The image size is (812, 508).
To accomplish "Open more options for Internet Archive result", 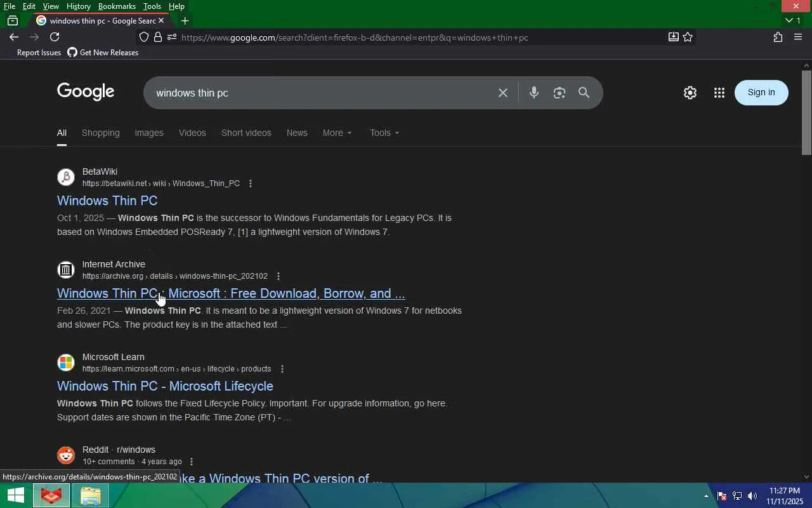I will (x=278, y=276).
